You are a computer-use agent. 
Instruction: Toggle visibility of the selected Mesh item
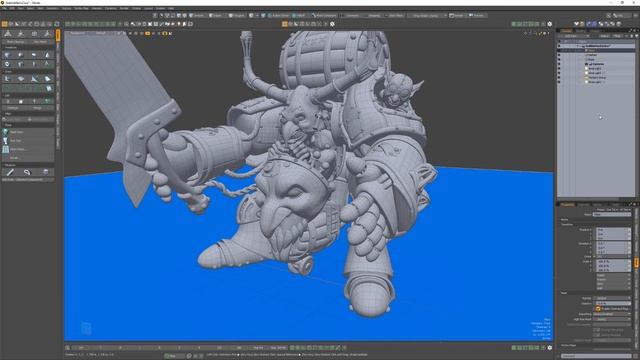pyautogui.click(x=559, y=50)
